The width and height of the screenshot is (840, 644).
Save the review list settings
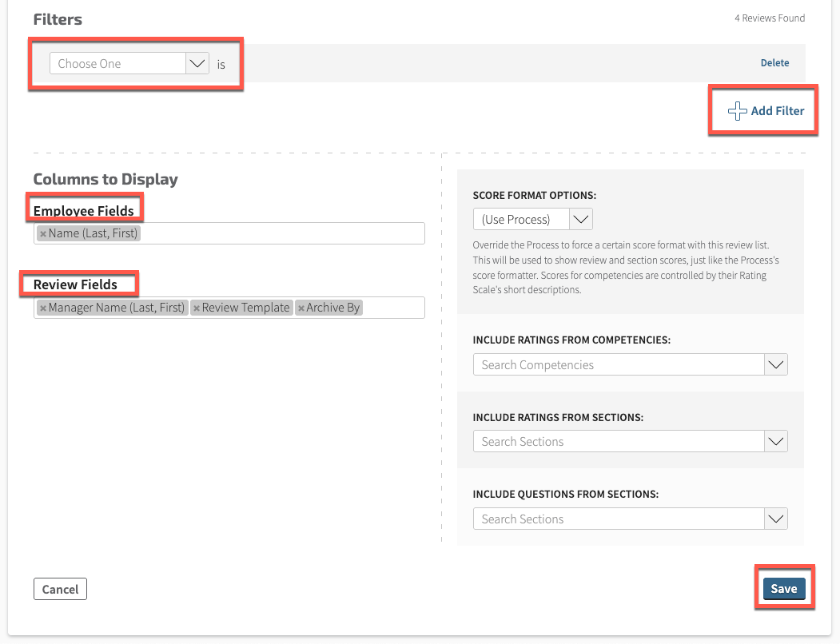[x=784, y=589]
